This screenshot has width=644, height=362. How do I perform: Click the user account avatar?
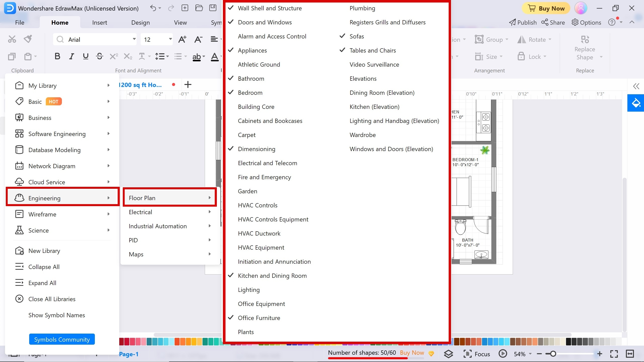(x=581, y=8)
